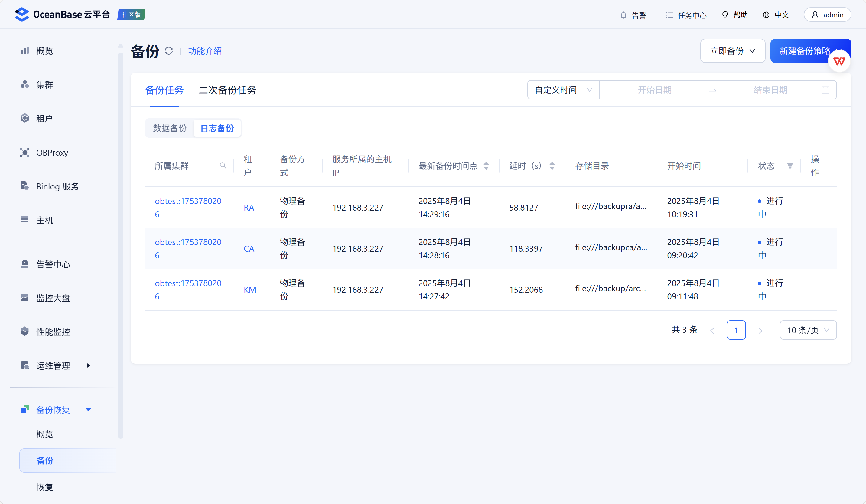
Task: Click the refresh icon next to 备份 title
Action: point(168,51)
